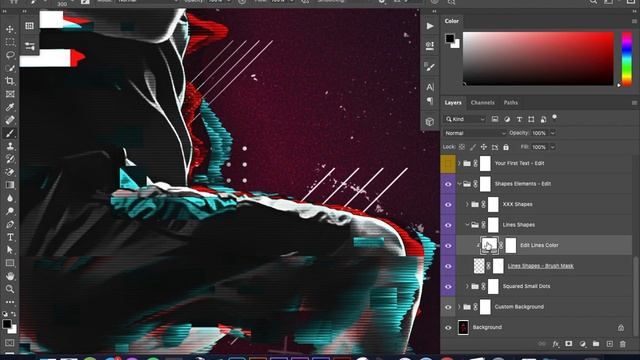This screenshot has width=640, height=360.
Task: Select the Brush tool
Action: point(10,133)
